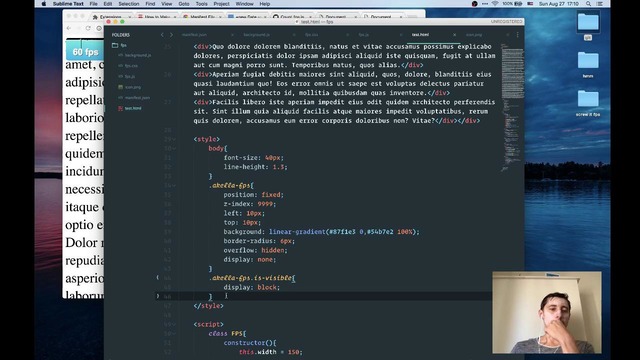The image size is (640, 360).
Task: Click the webcam video overlay
Action: click(x=547, y=313)
